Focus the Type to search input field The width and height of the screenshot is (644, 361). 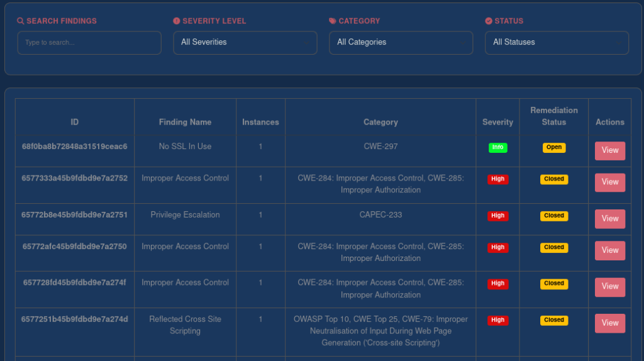(89, 43)
